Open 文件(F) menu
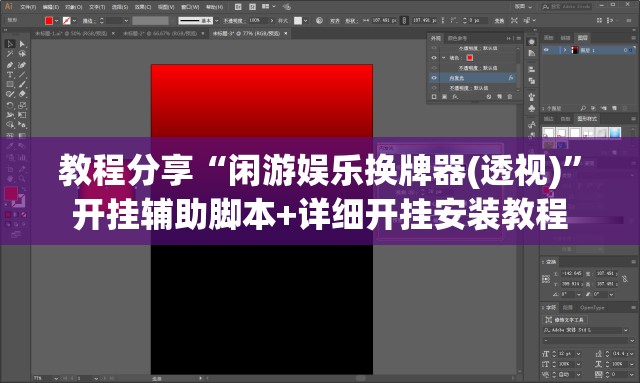 (28, 7)
